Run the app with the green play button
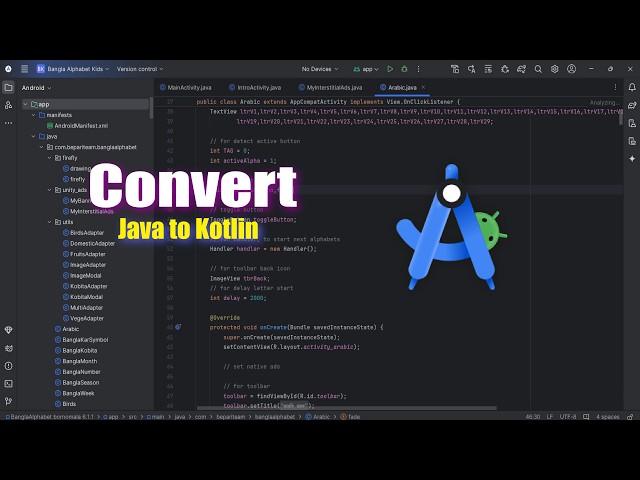Screen dimensions: 640x480 390,69
